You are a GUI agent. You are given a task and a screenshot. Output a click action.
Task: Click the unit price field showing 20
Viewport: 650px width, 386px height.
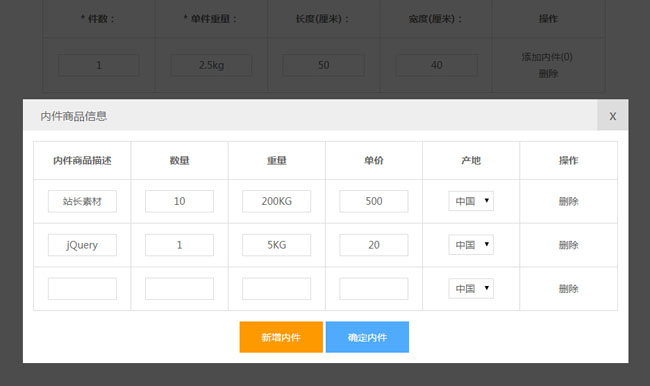(x=374, y=245)
